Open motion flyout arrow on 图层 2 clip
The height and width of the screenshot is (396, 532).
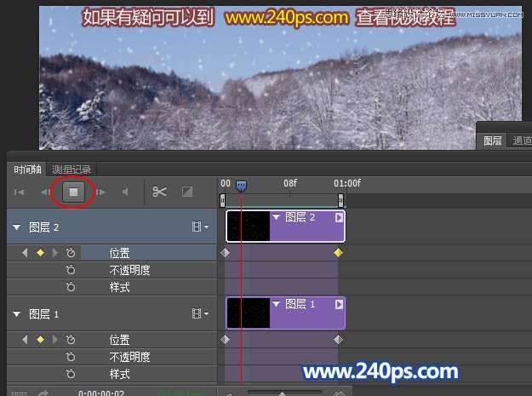[339, 217]
